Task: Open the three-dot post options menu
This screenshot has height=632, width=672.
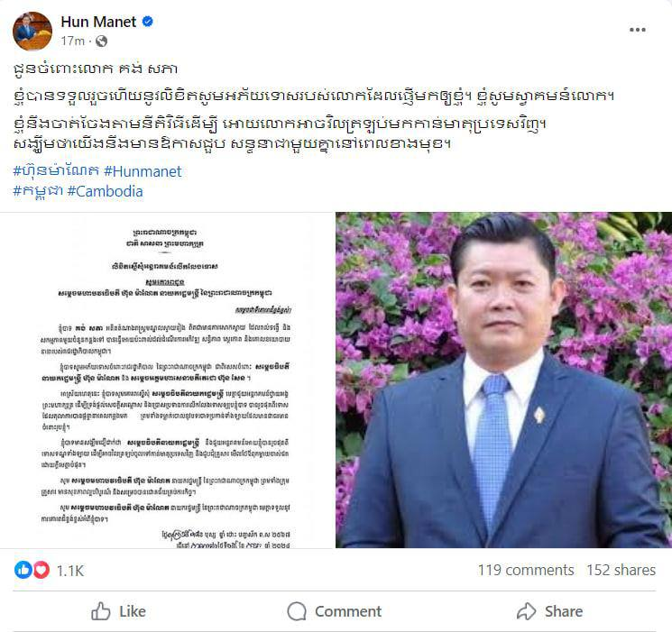Action: click(638, 30)
